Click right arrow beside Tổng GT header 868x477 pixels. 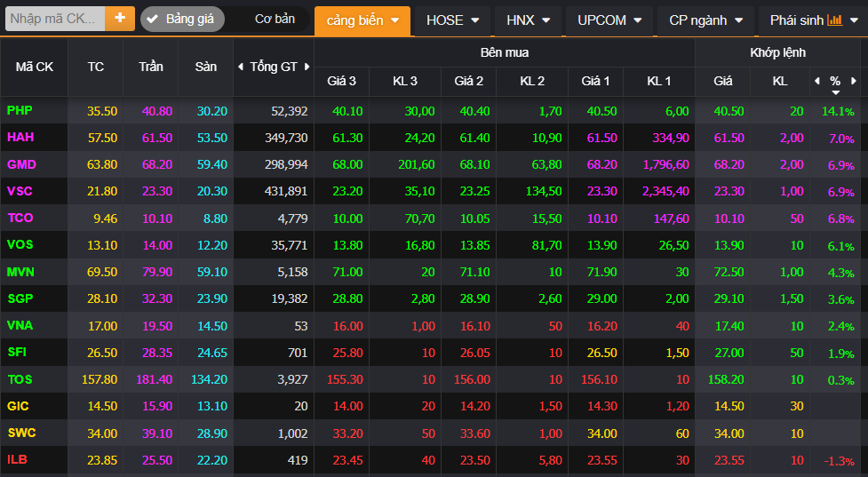pyautogui.click(x=307, y=67)
